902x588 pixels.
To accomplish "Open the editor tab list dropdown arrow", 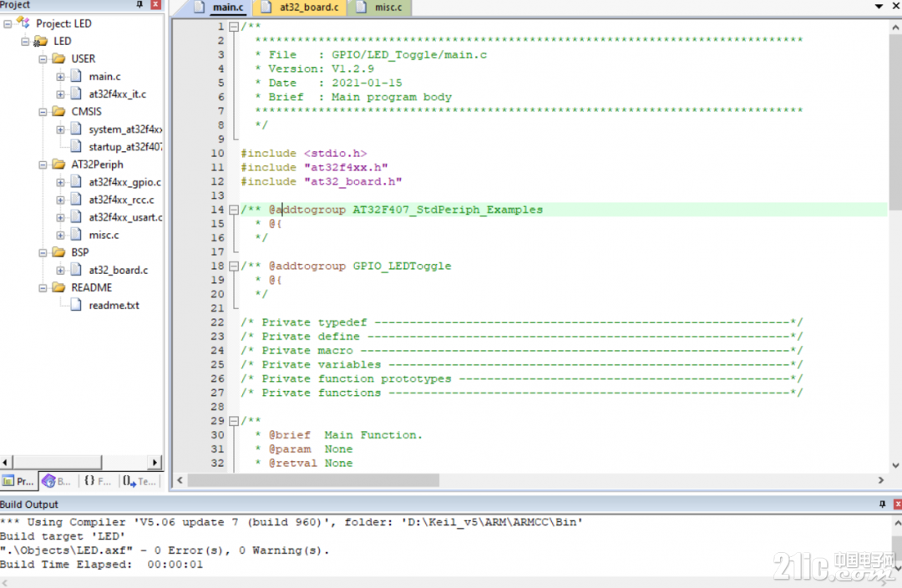I will pyautogui.click(x=879, y=7).
